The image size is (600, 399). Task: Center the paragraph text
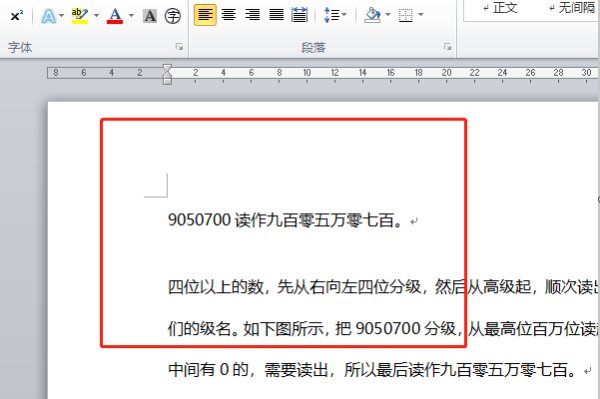pyautogui.click(x=229, y=15)
